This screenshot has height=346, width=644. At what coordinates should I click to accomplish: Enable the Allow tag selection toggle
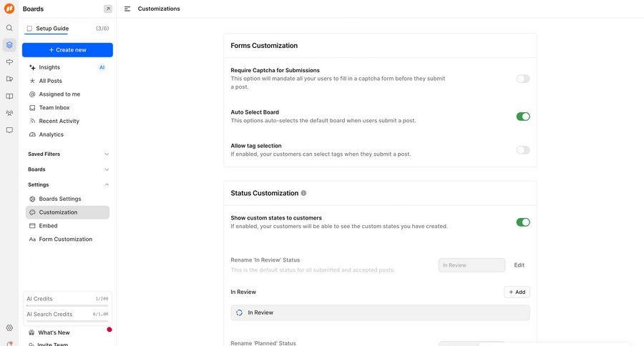[523, 150]
